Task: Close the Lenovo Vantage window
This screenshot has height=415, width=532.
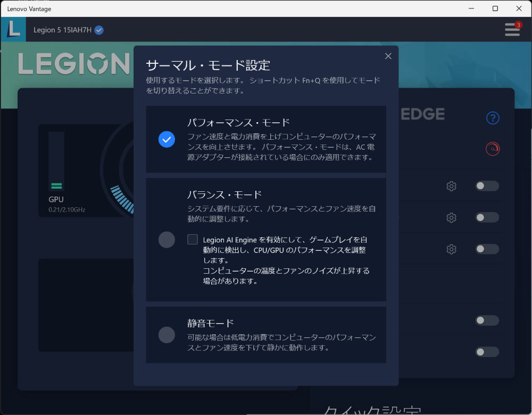Action: [x=519, y=9]
